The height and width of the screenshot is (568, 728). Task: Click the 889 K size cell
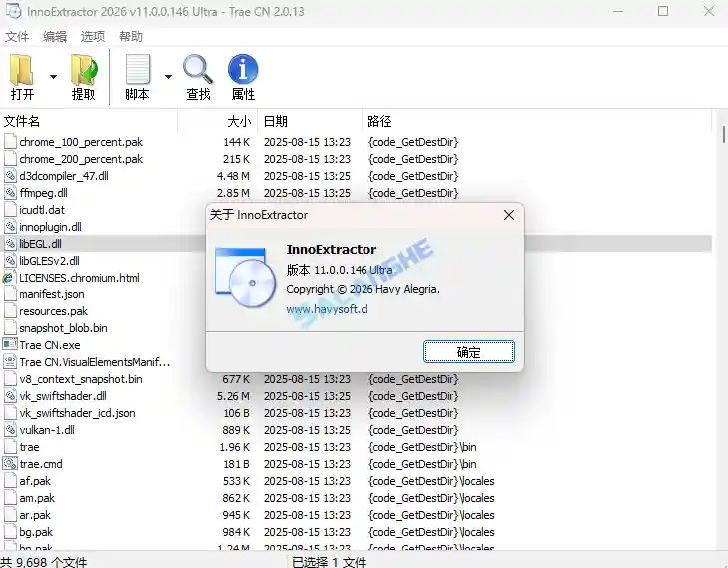tap(236, 430)
